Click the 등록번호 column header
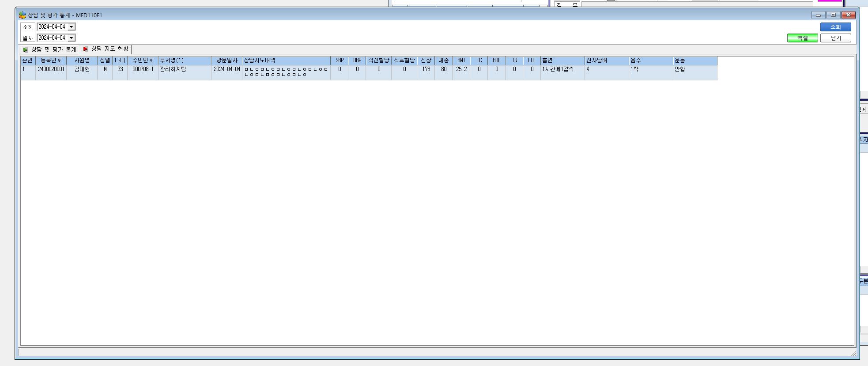Screen dimensions: 868x366 coord(51,60)
